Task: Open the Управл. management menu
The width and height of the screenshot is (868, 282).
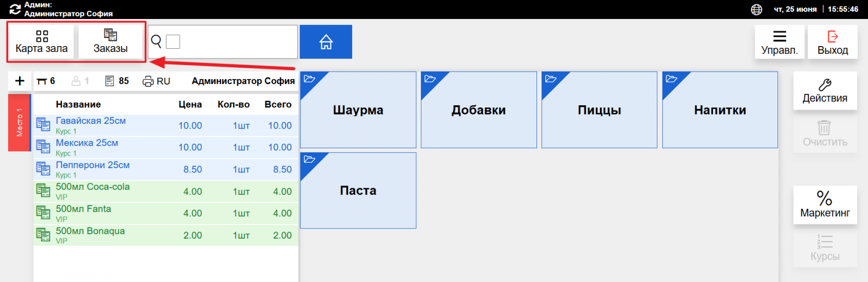Action: point(780,42)
